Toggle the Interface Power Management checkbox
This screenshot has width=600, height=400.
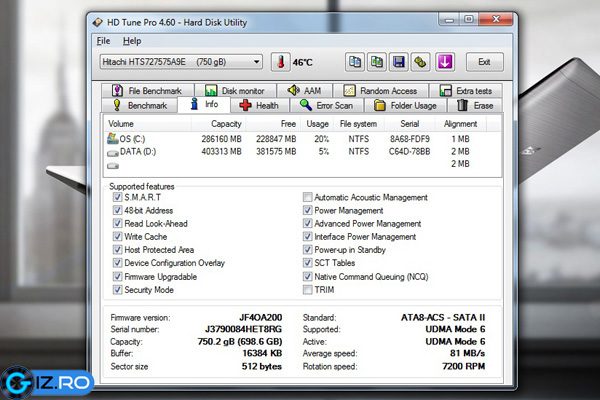click(307, 237)
